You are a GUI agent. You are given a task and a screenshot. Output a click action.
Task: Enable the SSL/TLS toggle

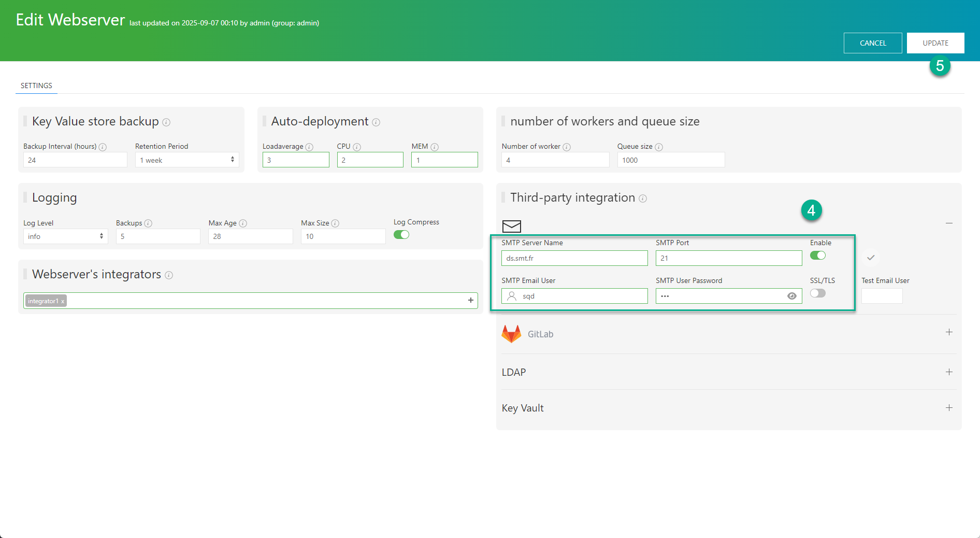tap(817, 293)
